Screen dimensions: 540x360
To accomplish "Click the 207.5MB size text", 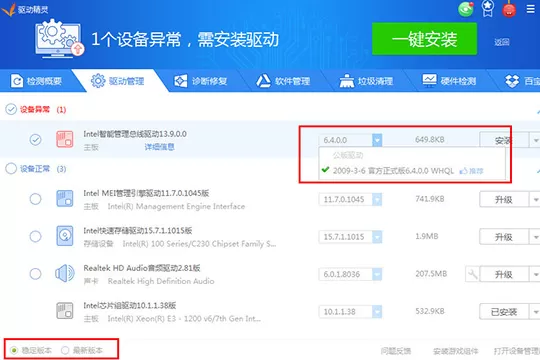I will pos(431,274).
